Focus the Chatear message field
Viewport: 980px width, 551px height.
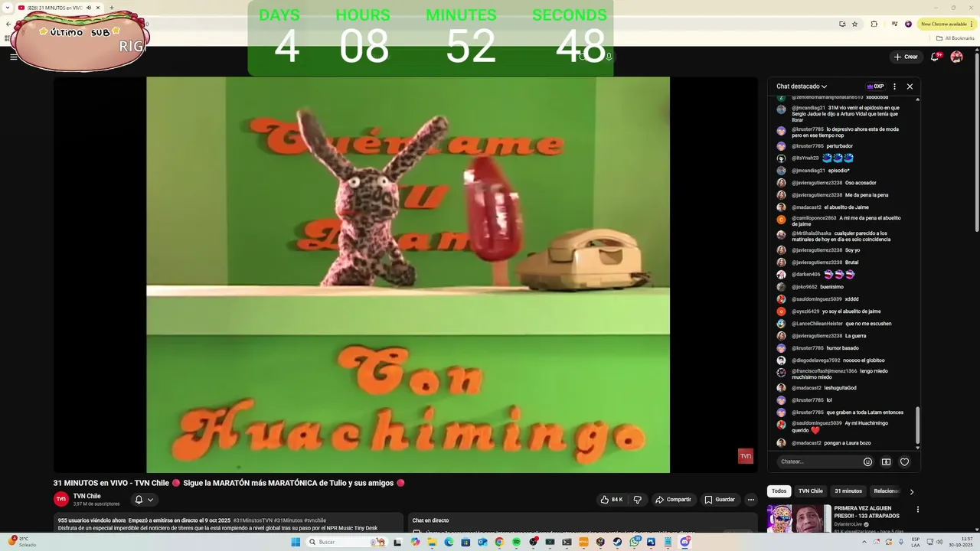click(x=818, y=461)
